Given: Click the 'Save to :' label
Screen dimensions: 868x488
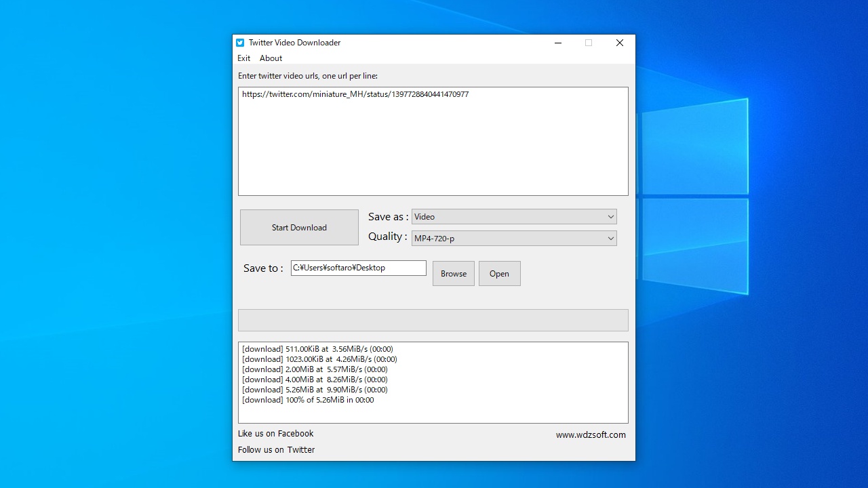Looking at the screenshot, I should pos(263,268).
